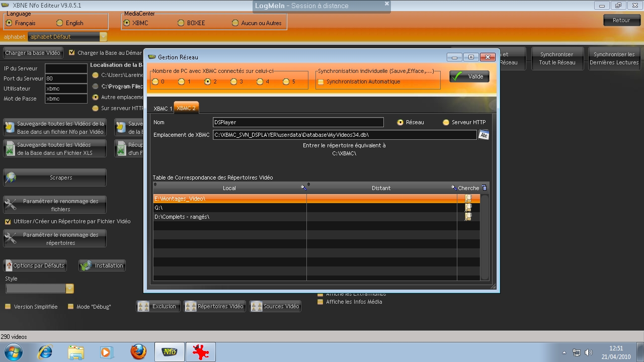Screen dimensions: 644x362
Task: Select the D:\Complets - rangés\ row text
Action: pyautogui.click(x=182, y=217)
